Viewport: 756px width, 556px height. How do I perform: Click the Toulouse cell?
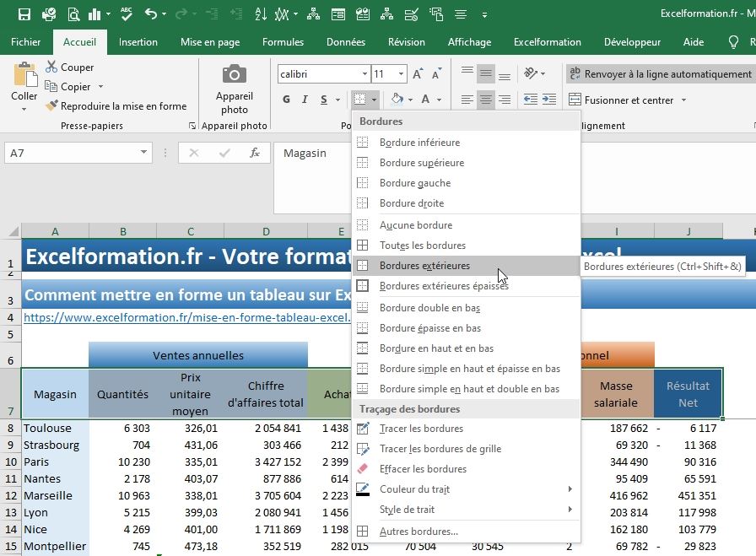[x=55, y=429]
